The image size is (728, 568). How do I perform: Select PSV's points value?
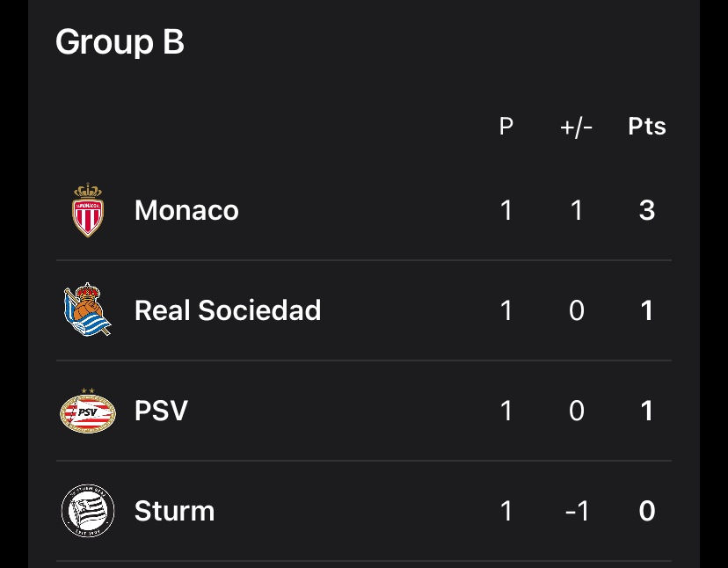click(x=647, y=411)
